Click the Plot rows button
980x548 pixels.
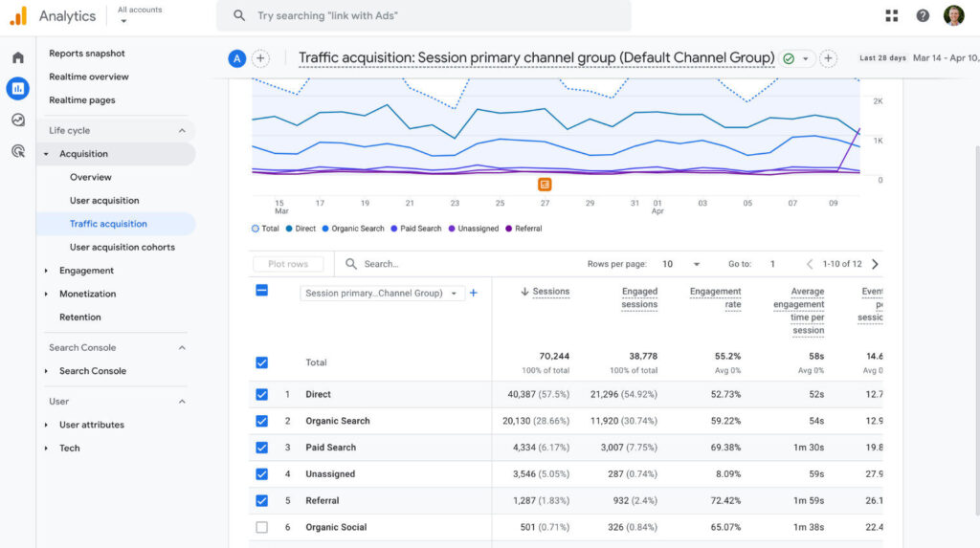[x=288, y=264]
